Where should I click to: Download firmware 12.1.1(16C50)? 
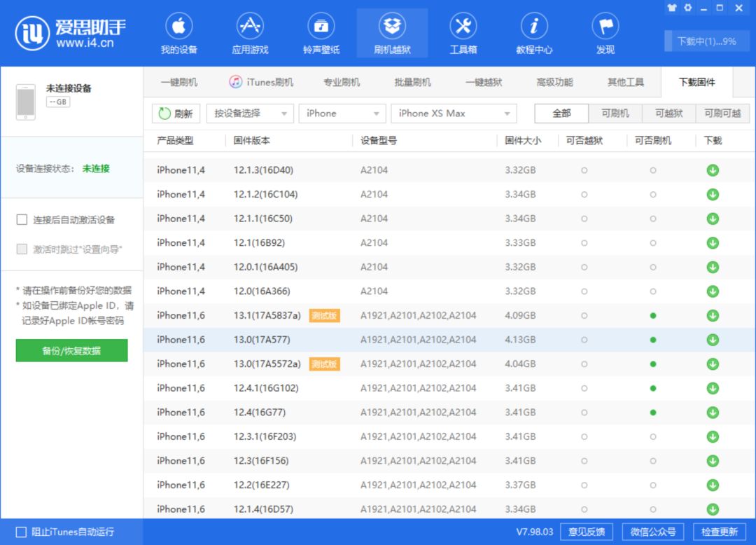tap(713, 219)
